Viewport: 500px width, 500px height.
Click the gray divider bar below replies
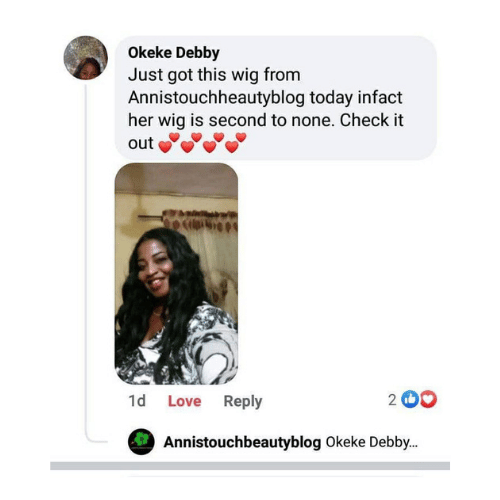point(250,466)
